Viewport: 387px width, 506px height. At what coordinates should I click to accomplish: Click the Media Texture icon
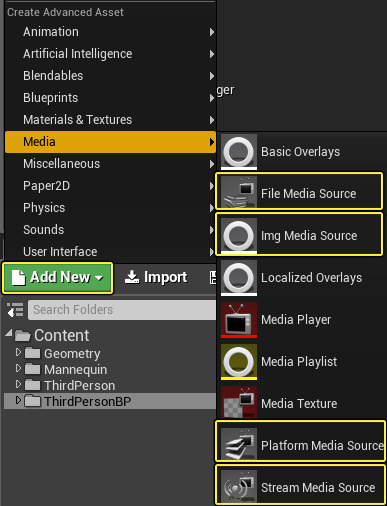click(x=239, y=402)
